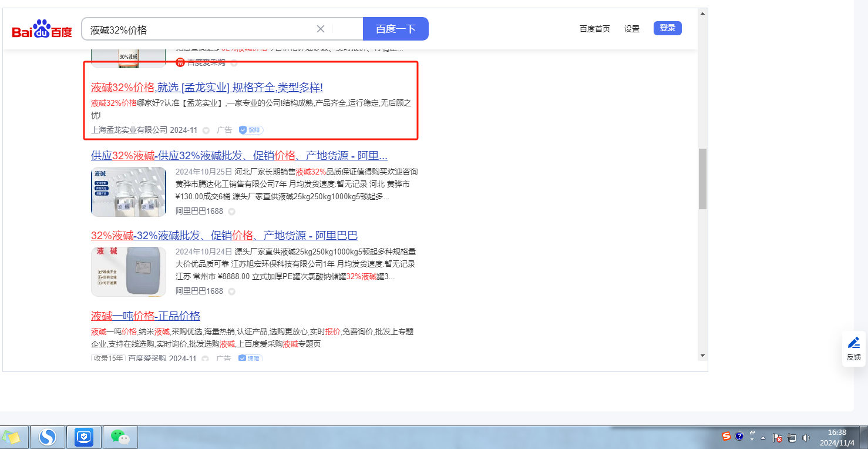Expand dropdown next to 上海孟龙实业有限公司 2024-11
The width and height of the screenshot is (868, 449).
pyautogui.click(x=206, y=130)
